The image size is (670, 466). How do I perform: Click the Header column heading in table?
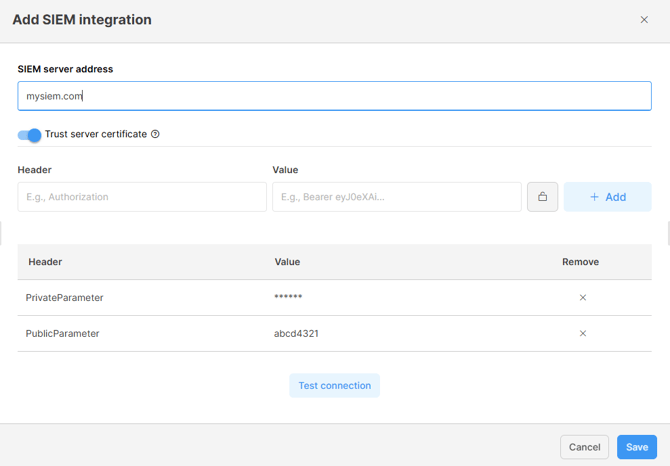45,262
